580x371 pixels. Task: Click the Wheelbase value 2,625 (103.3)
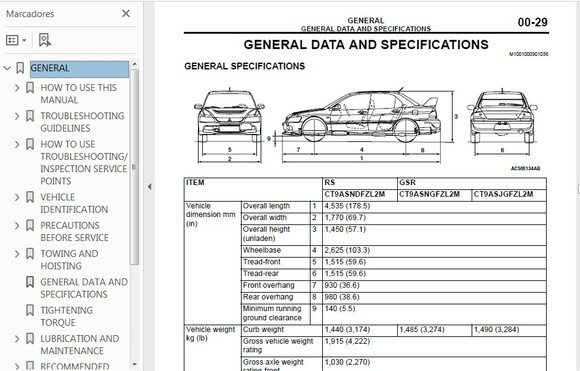(347, 250)
